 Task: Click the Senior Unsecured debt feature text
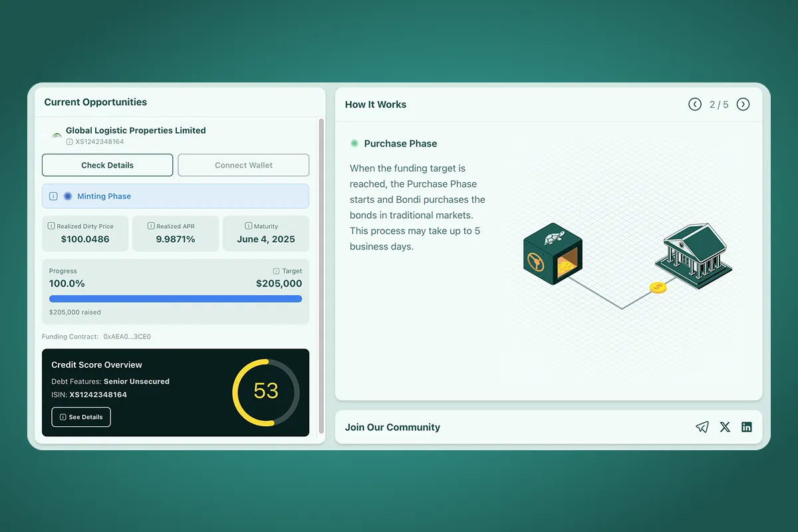[136, 382]
